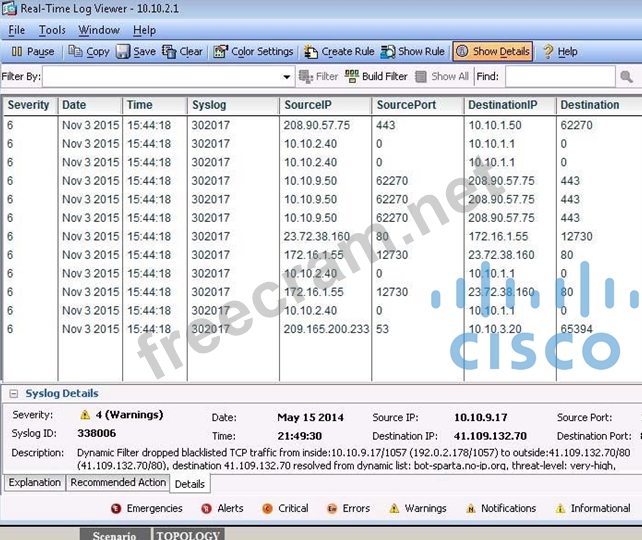Switch to the Explanation tab
Image resolution: width=642 pixels, height=540 pixels.
point(35,483)
